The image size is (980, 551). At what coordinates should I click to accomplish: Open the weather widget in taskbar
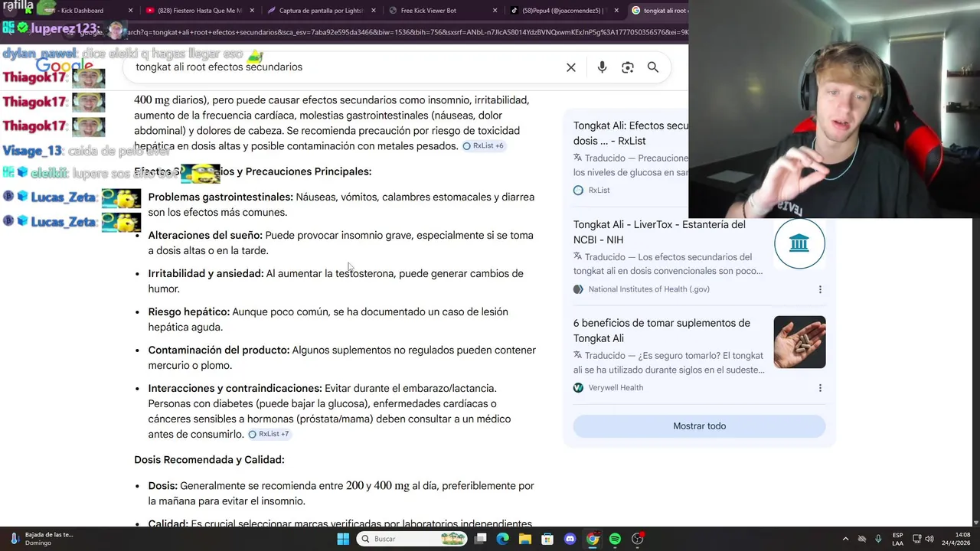42,539
